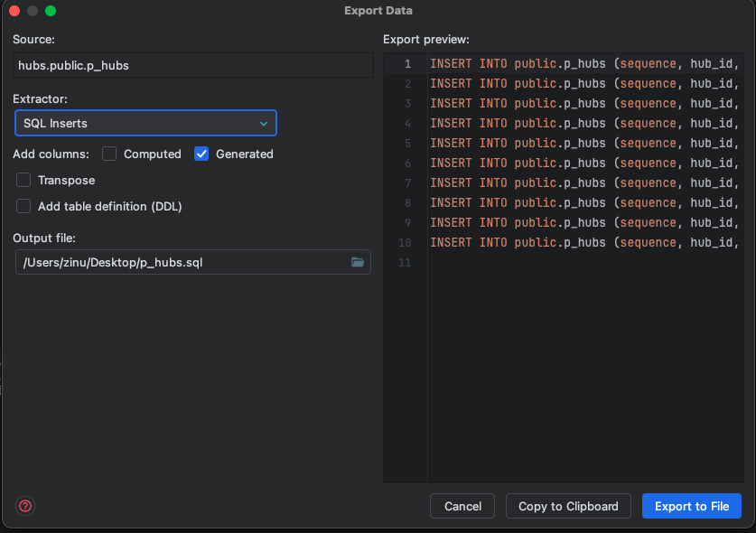Uncheck the Generated columns checkbox

coord(201,154)
